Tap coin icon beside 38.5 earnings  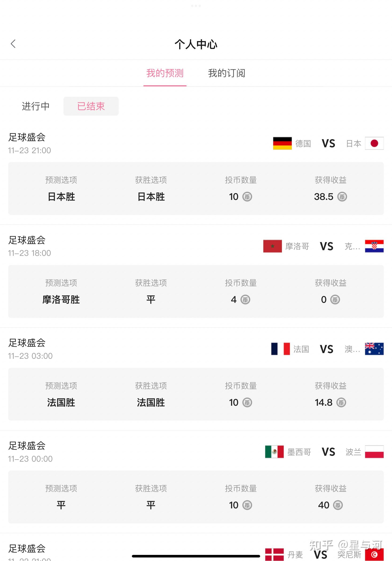[342, 197]
